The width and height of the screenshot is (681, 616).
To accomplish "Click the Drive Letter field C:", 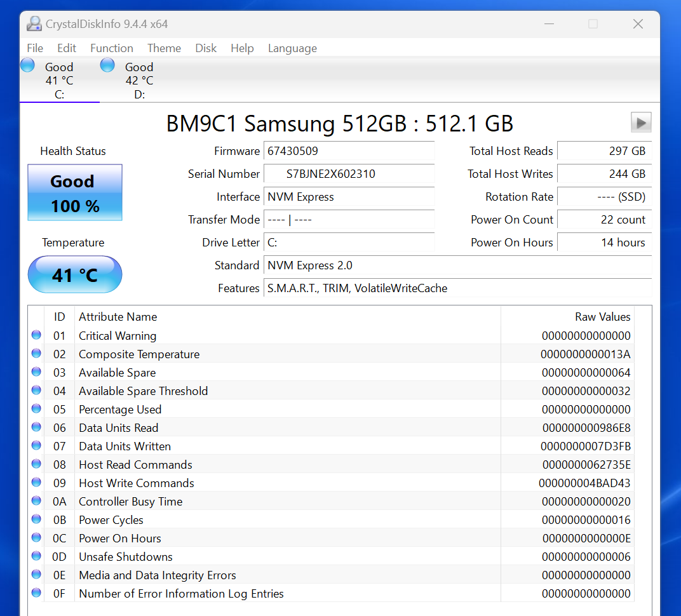I will coord(349,243).
